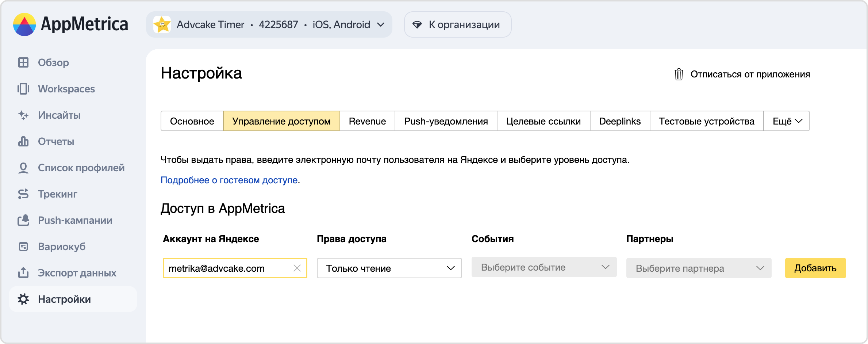This screenshot has height=344, width=868.
Task: Click the Обзор grid icon in sidebar
Action: pos(23,62)
